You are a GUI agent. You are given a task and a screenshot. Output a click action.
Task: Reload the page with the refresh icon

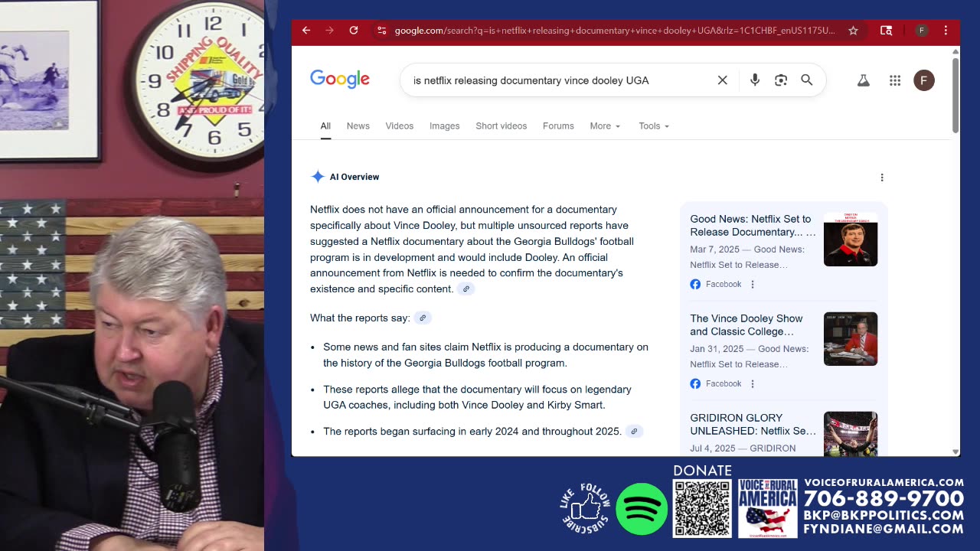pos(354,31)
